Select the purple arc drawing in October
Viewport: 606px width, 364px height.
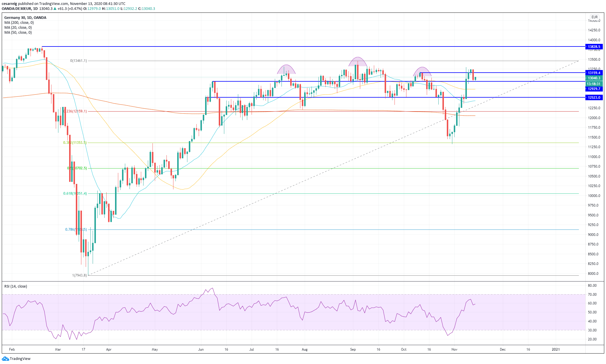pyautogui.click(x=422, y=71)
